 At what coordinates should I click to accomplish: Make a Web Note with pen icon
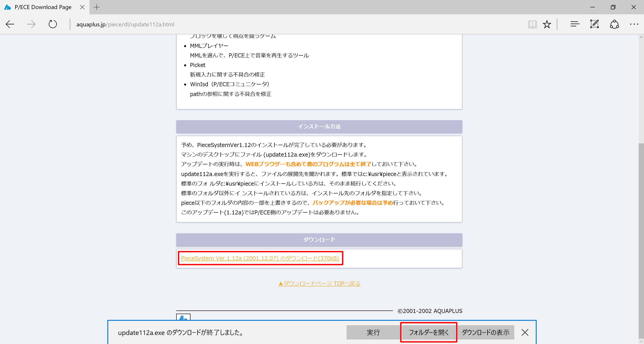point(594,24)
